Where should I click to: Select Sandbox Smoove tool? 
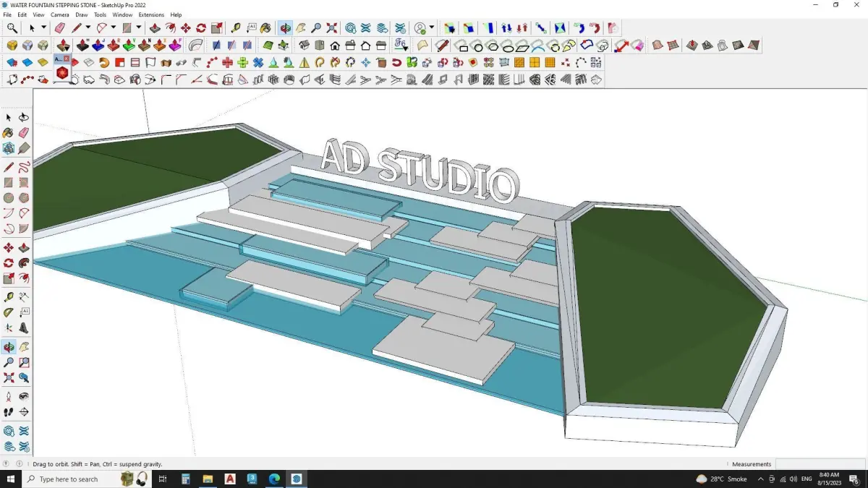tap(692, 46)
